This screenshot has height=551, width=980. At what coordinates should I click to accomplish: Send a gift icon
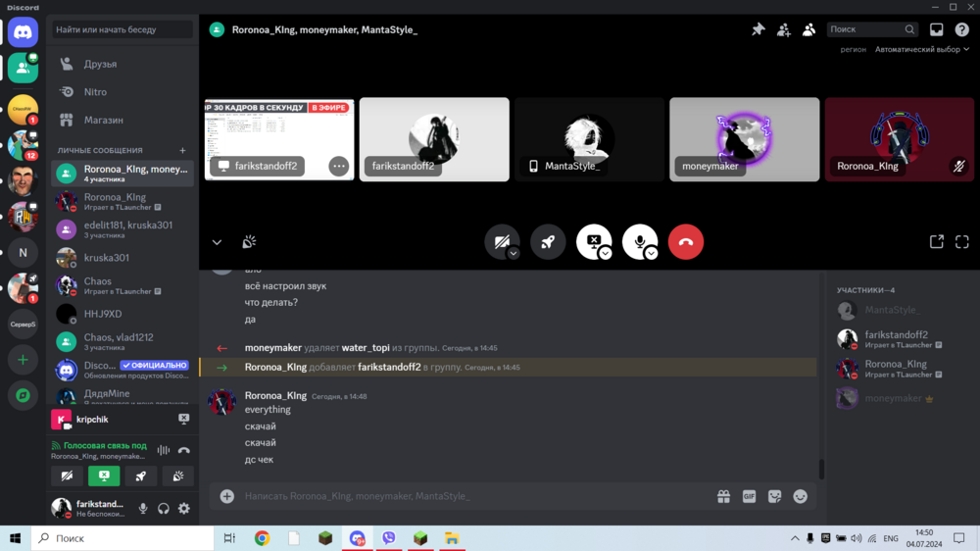pos(723,497)
